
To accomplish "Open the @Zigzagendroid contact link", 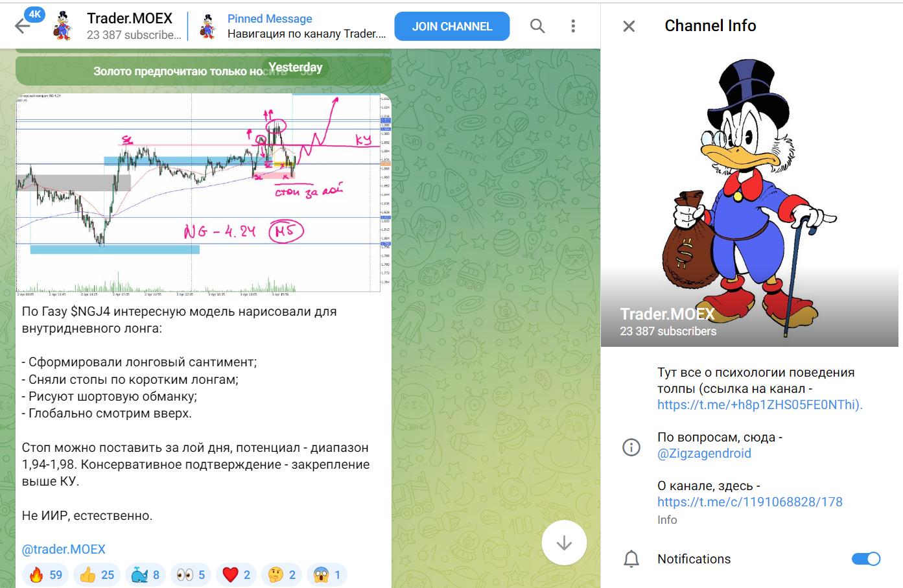I will [704, 453].
